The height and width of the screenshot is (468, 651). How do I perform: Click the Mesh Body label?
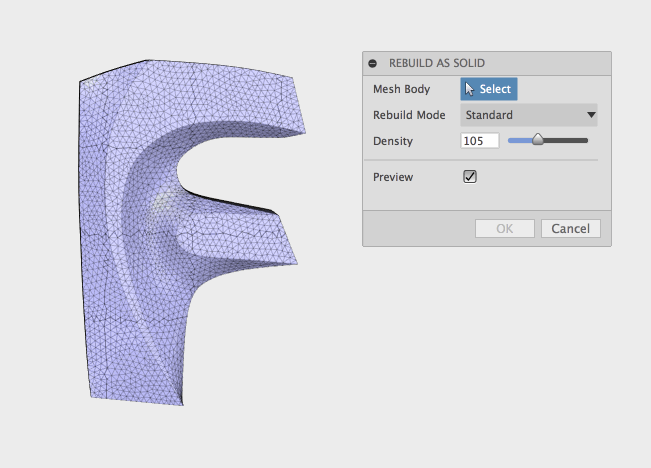402,89
